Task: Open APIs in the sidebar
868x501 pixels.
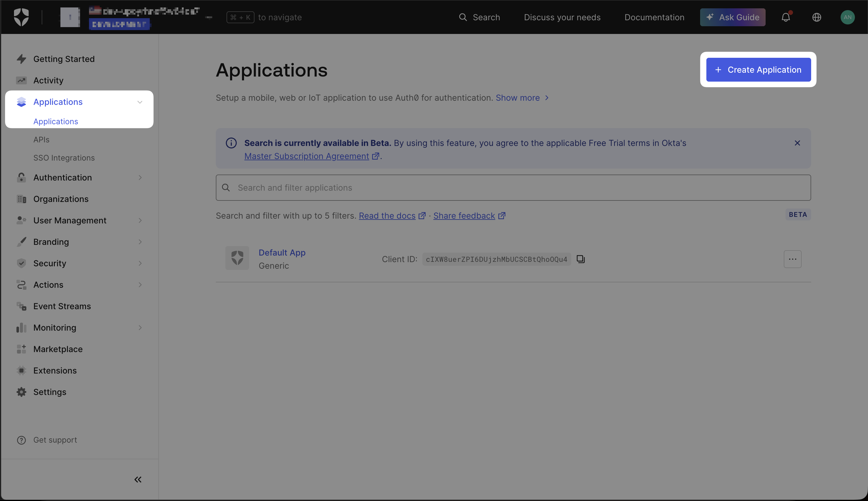Action: point(41,140)
